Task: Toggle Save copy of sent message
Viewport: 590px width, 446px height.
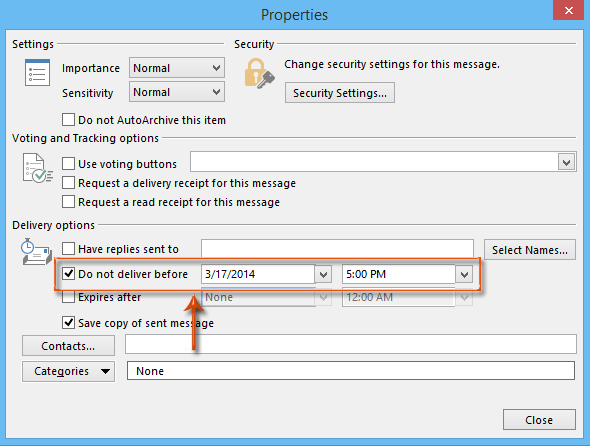Action: point(68,323)
